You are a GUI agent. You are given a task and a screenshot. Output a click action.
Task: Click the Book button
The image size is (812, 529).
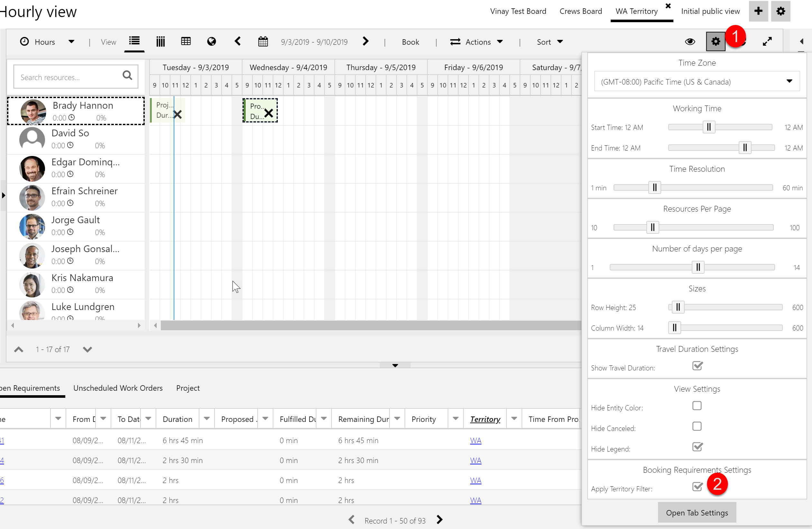410,42
